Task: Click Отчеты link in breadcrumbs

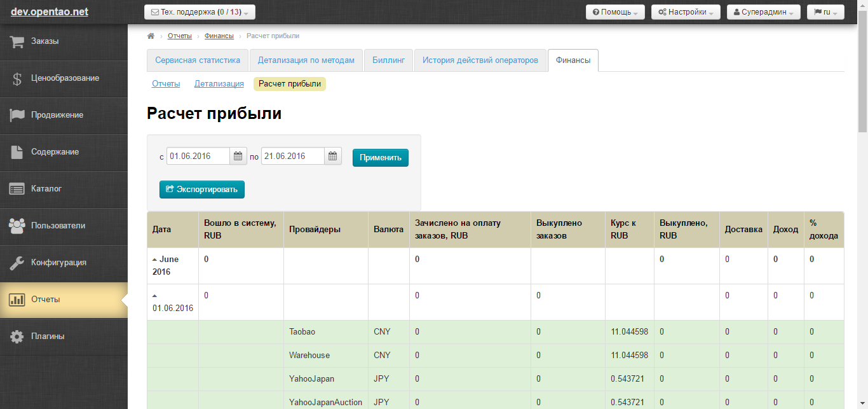Action: click(180, 36)
